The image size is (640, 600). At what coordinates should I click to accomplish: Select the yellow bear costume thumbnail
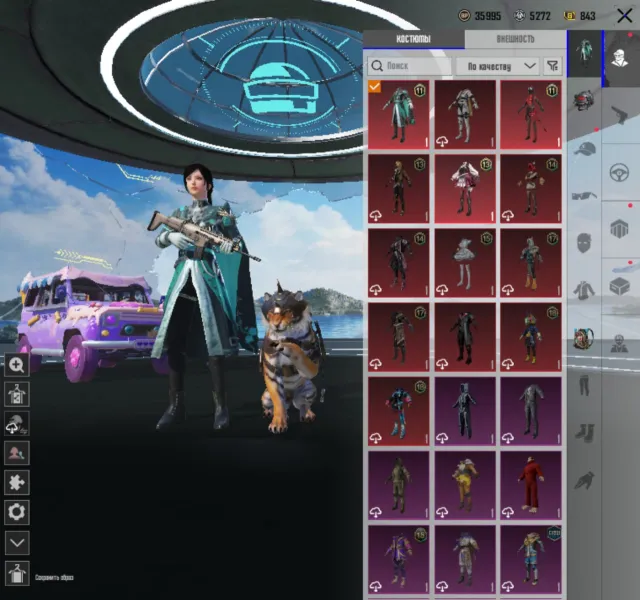click(x=465, y=485)
